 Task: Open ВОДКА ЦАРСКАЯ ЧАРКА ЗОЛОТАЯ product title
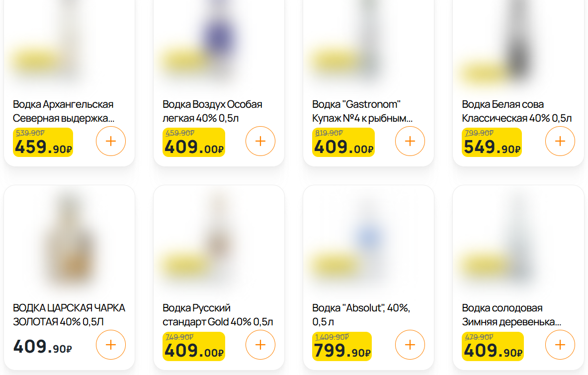(x=69, y=315)
